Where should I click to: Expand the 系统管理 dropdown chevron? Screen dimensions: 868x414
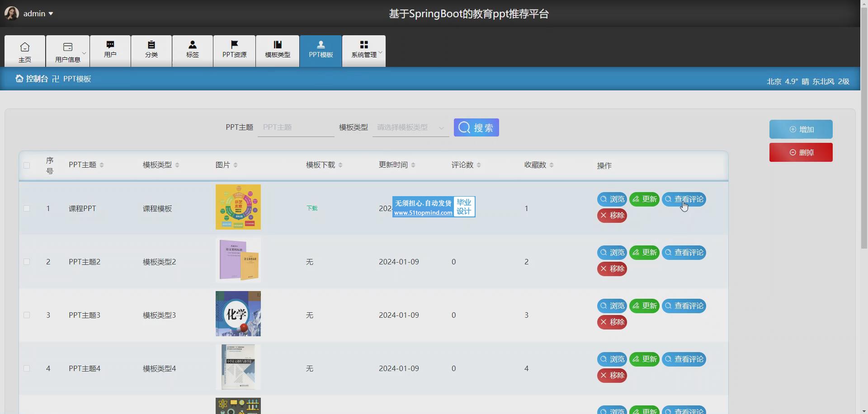(380, 52)
